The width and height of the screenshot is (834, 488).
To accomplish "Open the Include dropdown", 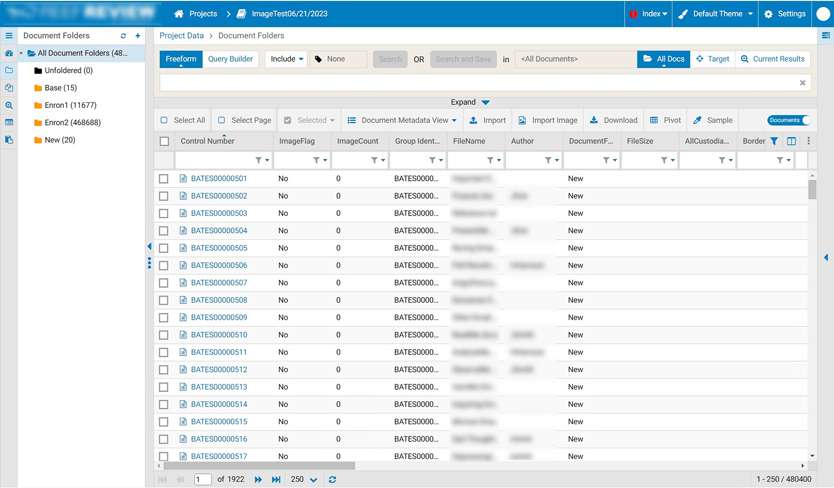I will pos(286,59).
